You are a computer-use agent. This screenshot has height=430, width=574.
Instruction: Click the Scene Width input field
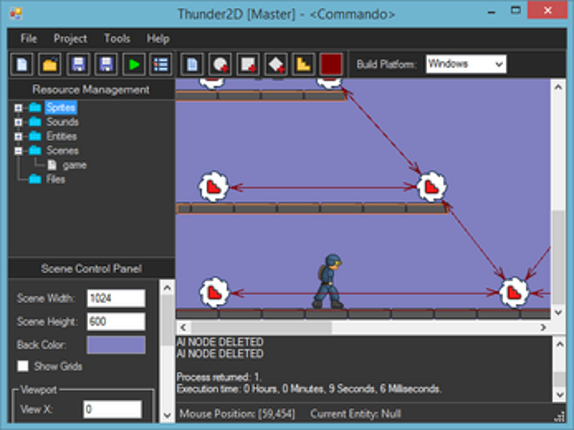(x=116, y=298)
